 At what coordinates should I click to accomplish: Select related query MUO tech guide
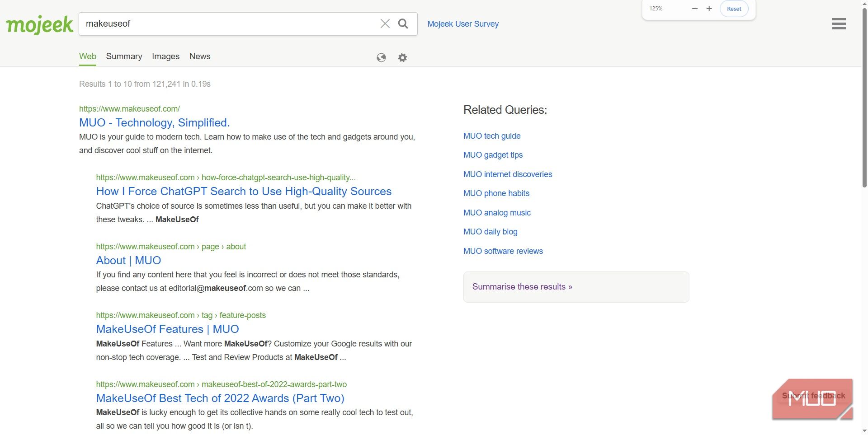tap(492, 136)
